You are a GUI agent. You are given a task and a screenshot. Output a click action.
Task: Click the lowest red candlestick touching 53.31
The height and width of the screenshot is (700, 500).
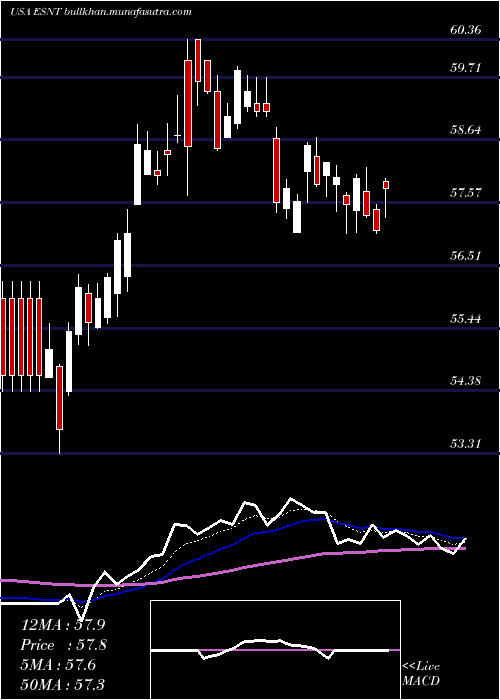[x=59, y=398]
